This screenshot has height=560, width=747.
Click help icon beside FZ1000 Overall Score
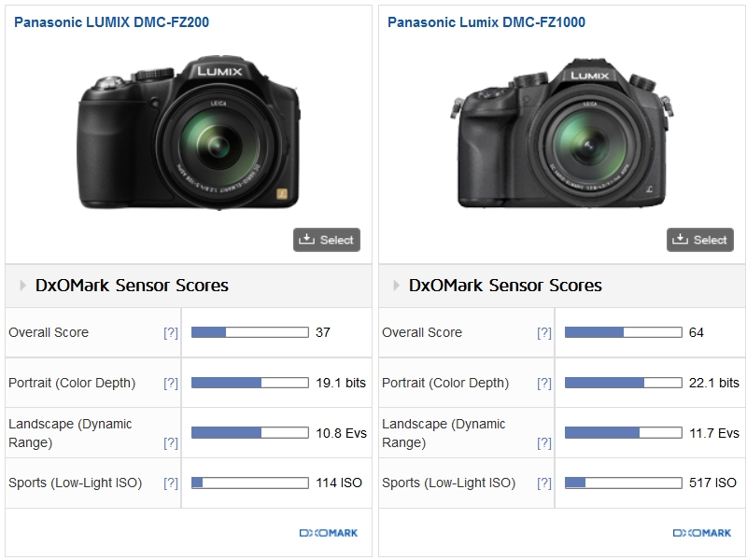pyautogui.click(x=544, y=332)
